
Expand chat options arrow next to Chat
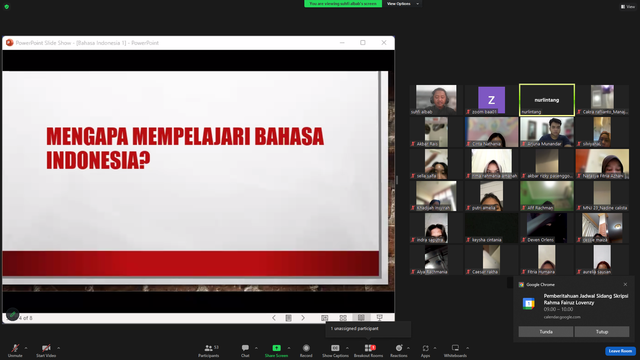[x=256, y=348]
